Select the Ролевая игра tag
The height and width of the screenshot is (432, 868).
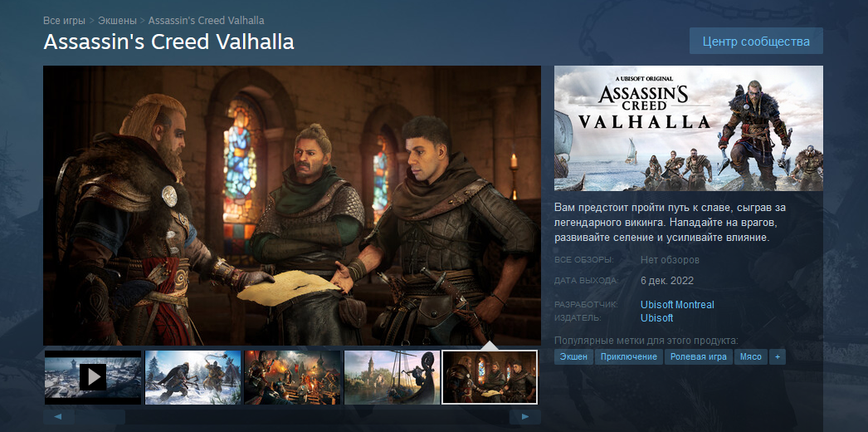pyautogui.click(x=699, y=356)
